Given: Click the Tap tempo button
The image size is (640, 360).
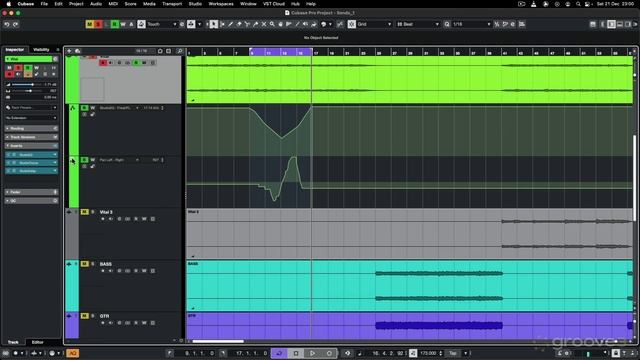Looking at the screenshot, I should tap(453, 353).
